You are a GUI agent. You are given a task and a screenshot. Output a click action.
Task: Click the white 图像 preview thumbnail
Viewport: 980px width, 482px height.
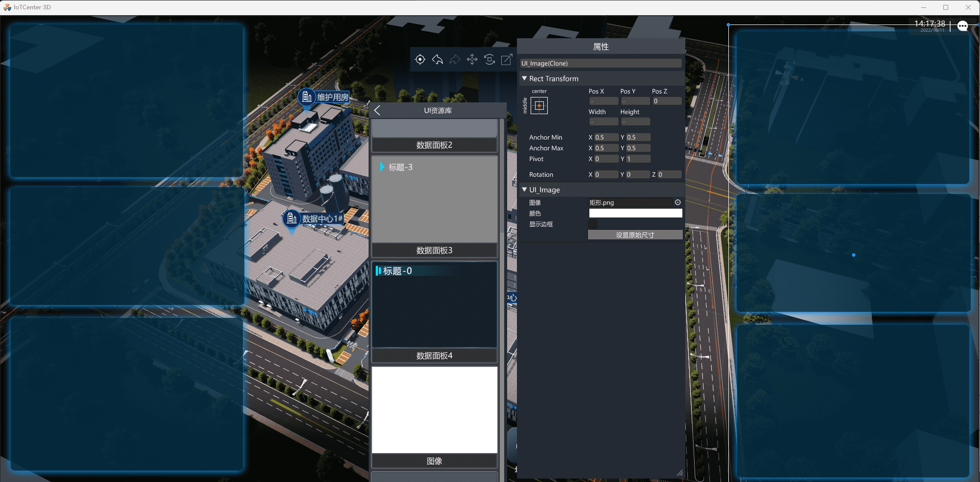pyautogui.click(x=434, y=410)
